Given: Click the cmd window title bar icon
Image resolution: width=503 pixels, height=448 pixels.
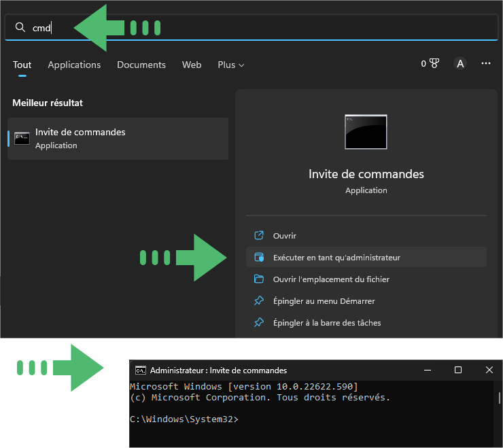Looking at the screenshot, I should (x=141, y=371).
